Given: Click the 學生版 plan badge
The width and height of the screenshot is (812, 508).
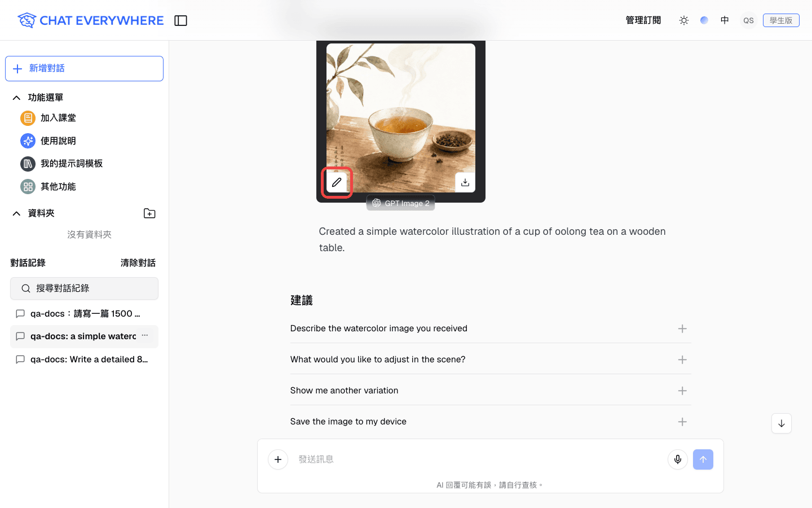Looking at the screenshot, I should coord(781,20).
